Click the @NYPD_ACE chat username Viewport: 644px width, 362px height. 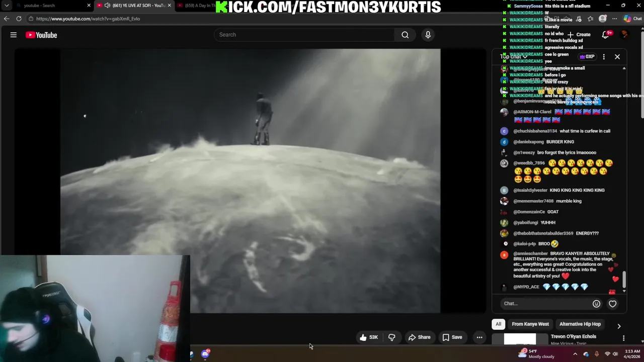[526, 287]
